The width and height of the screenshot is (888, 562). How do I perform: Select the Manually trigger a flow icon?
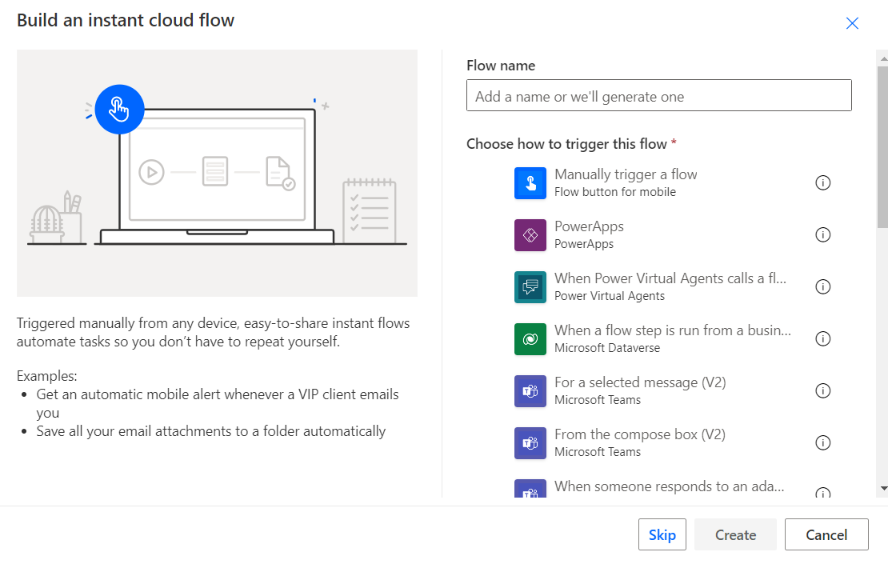pyautogui.click(x=530, y=183)
